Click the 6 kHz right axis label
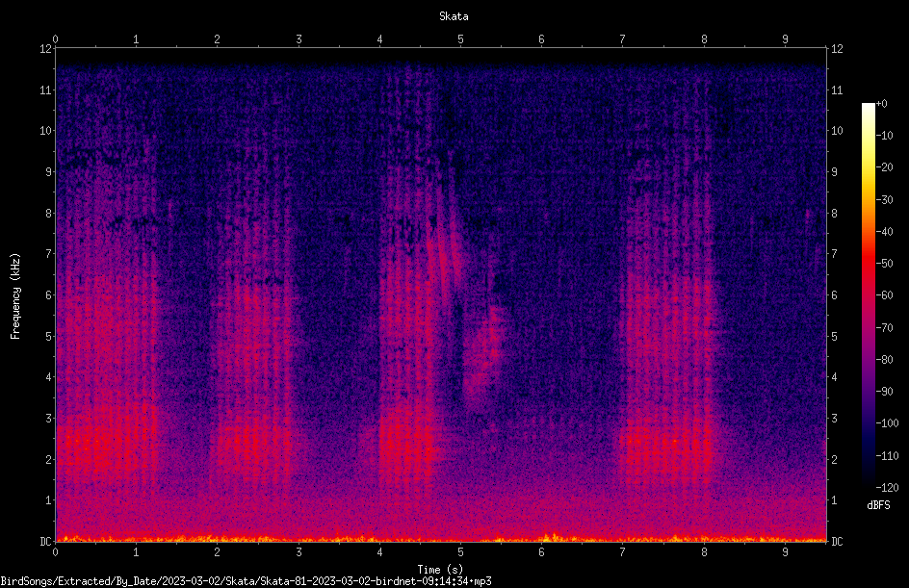Screen dimensions: 909x588 (834, 294)
